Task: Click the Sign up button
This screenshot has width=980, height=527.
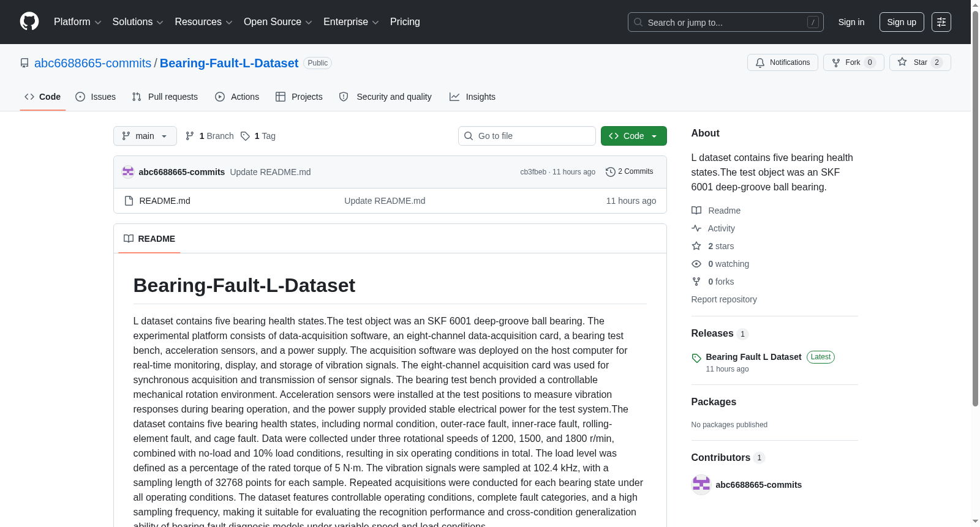Action: [x=902, y=22]
